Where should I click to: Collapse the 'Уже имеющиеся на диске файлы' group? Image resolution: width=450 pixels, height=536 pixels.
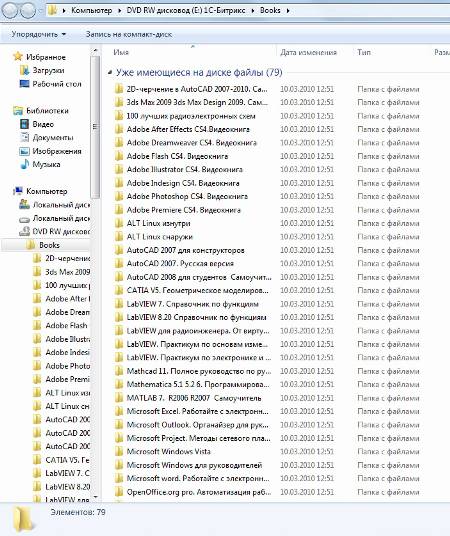tap(110, 72)
